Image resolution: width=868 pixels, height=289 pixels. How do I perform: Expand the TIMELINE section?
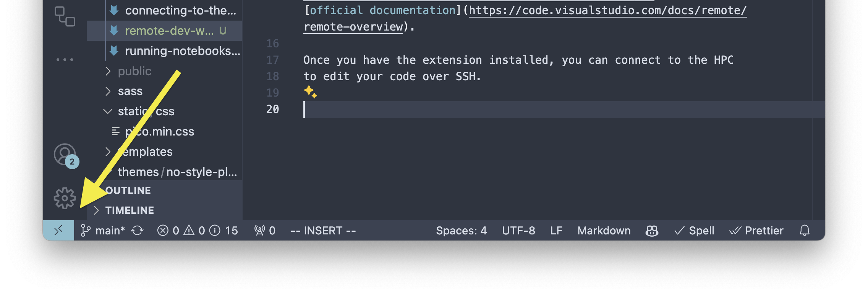(x=129, y=210)
